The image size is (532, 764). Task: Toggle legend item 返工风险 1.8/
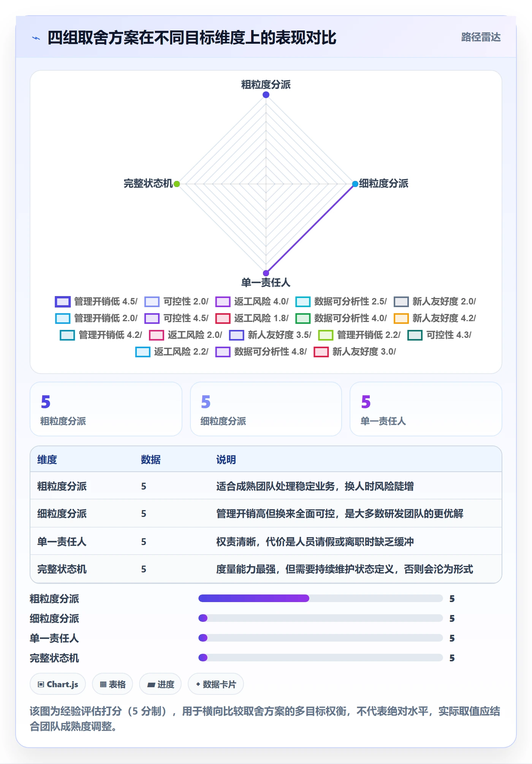252,318
